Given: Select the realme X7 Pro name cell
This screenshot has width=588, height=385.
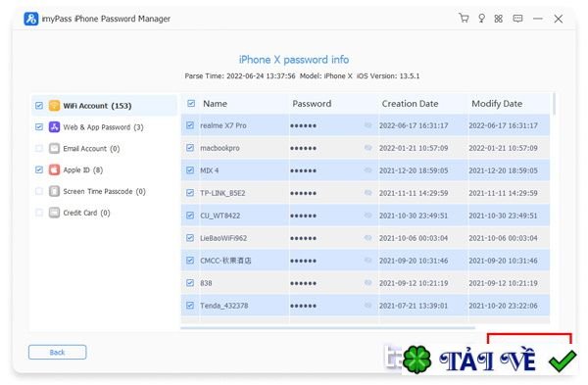Looking at the screenshot, I should (223, 125).
